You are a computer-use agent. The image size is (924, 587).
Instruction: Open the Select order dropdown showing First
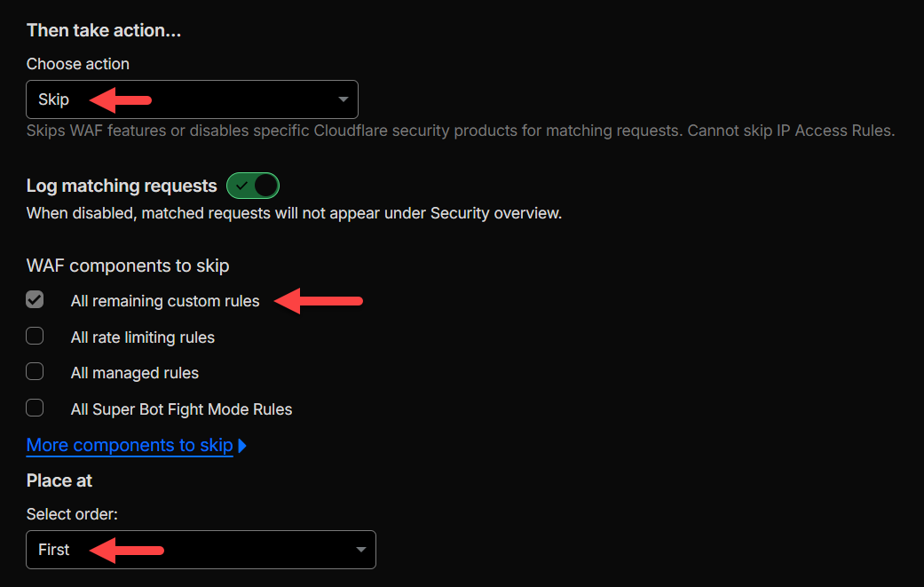(x=200, y=550)
